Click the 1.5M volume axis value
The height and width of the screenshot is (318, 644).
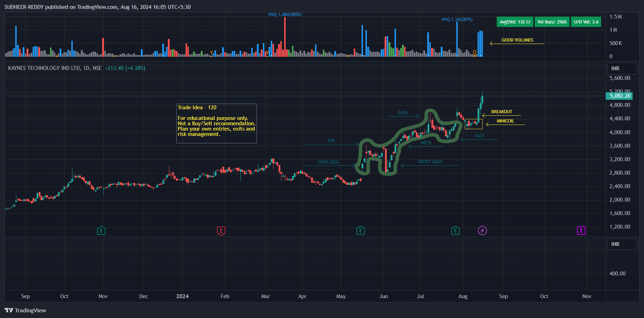click(x=616, y=17)
